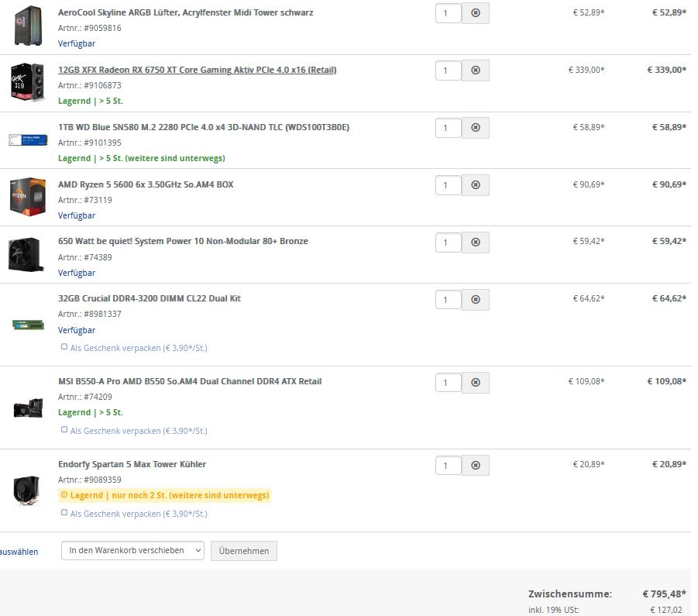The image size is (698, 616).
Task: Remove be quiet! System Power 10 item
Action: click(476, 243)
